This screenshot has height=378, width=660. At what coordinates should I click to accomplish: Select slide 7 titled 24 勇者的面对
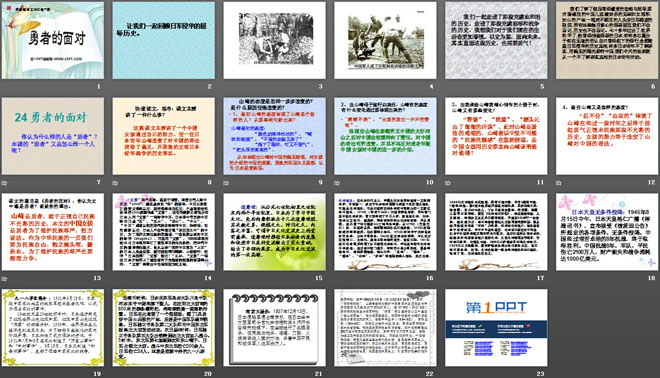point(53,136)
